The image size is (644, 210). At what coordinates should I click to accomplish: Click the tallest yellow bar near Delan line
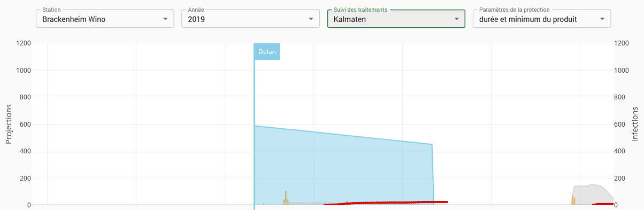[x=286, y=198]
